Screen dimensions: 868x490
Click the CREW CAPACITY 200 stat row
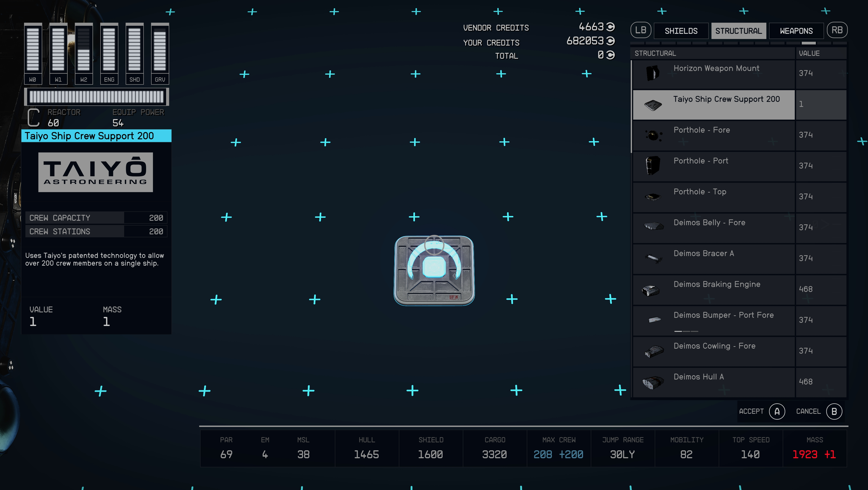[96, 218]
